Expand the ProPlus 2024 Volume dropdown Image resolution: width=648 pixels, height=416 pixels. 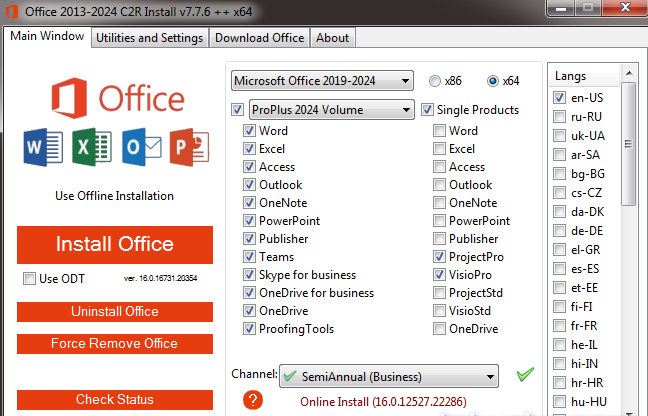click(331, 109)
